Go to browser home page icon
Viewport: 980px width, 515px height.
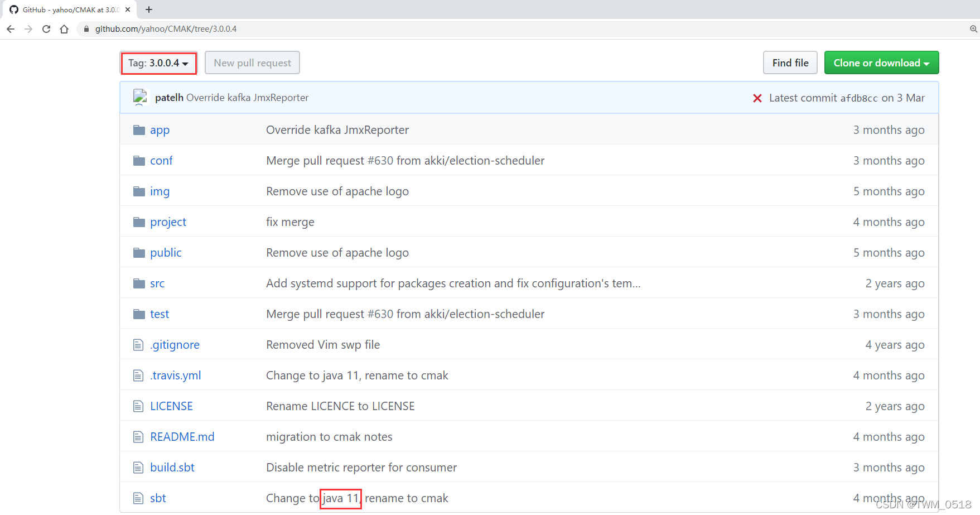64,29
